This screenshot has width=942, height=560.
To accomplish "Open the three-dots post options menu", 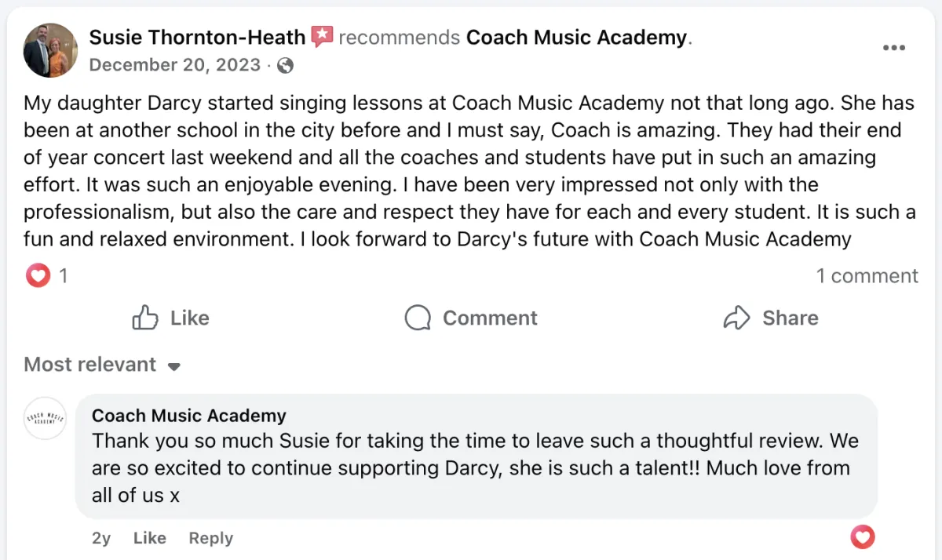I will (x=893, y=48).
